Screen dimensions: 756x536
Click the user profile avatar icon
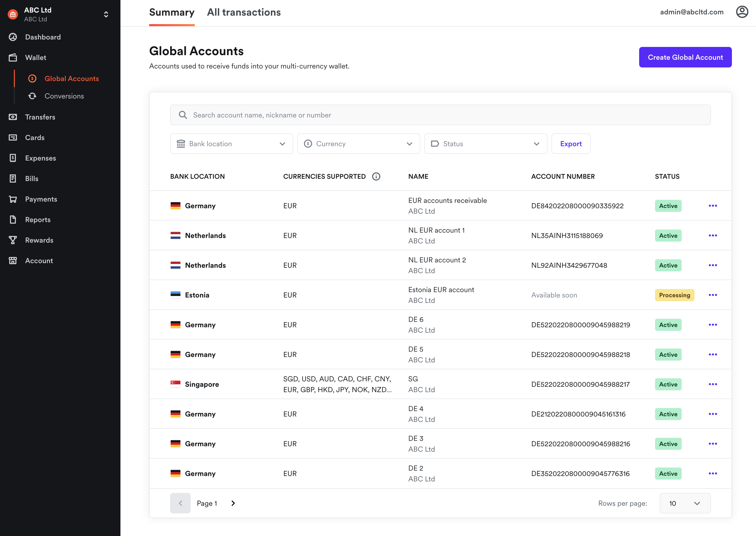point(742,12)
